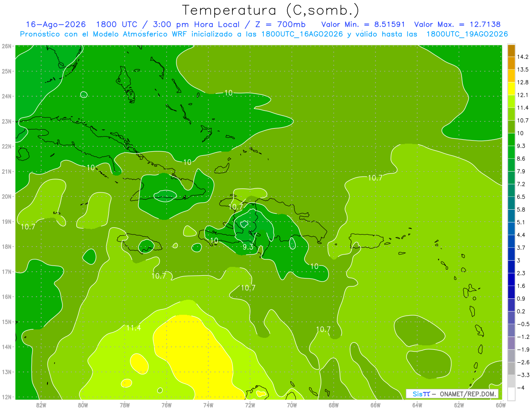Click the 82W longitude axis label
The image size is (532, 411).
41,405
